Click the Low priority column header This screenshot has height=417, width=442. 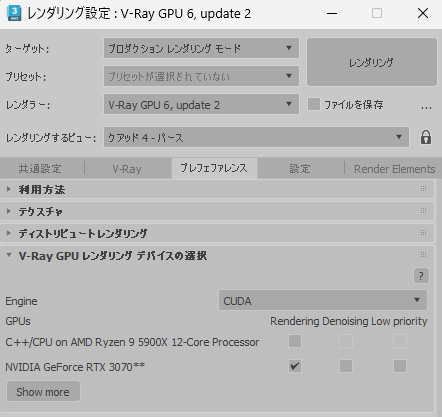(399, 321)
